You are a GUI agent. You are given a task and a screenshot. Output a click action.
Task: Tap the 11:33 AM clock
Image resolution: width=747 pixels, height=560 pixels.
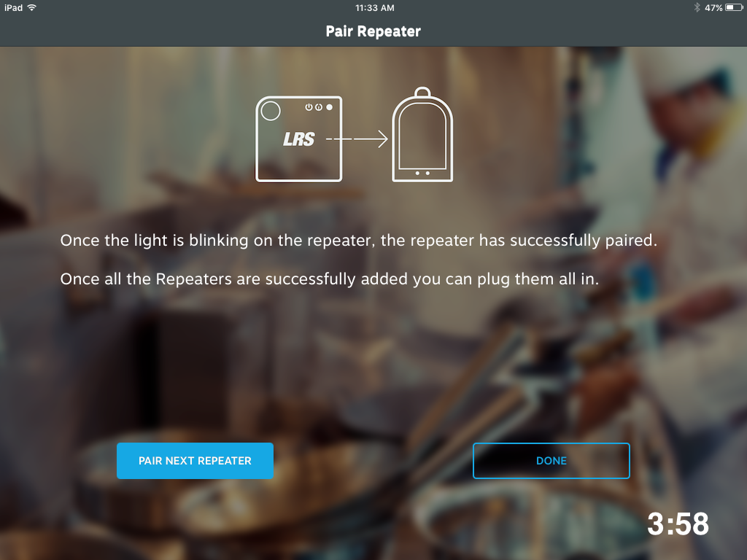(374, 7)
